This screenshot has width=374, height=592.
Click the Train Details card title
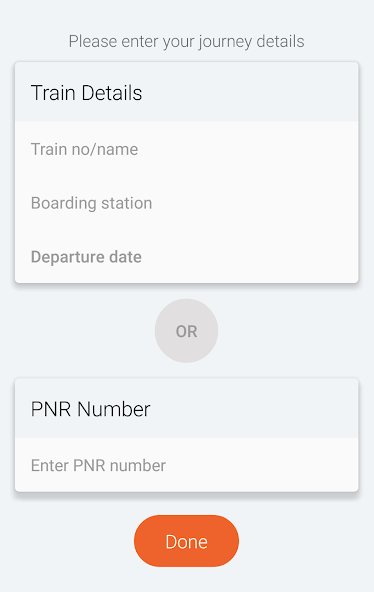coord(86,92)
